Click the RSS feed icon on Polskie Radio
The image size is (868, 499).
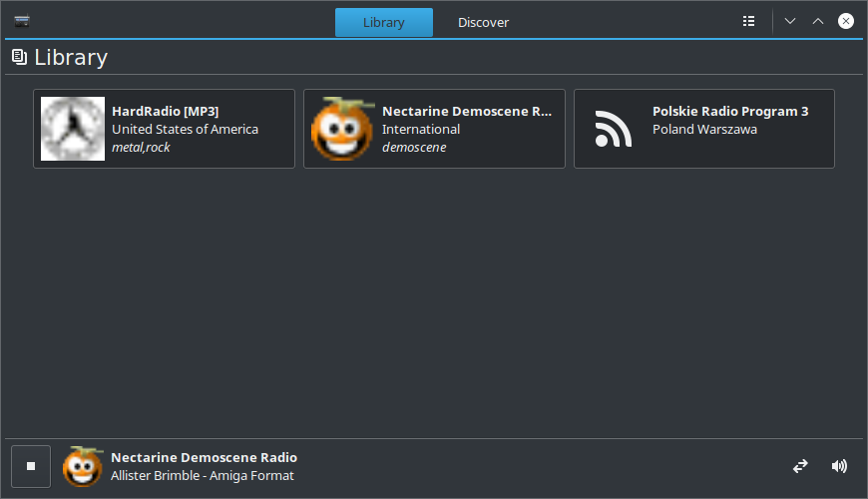(613, 129)
